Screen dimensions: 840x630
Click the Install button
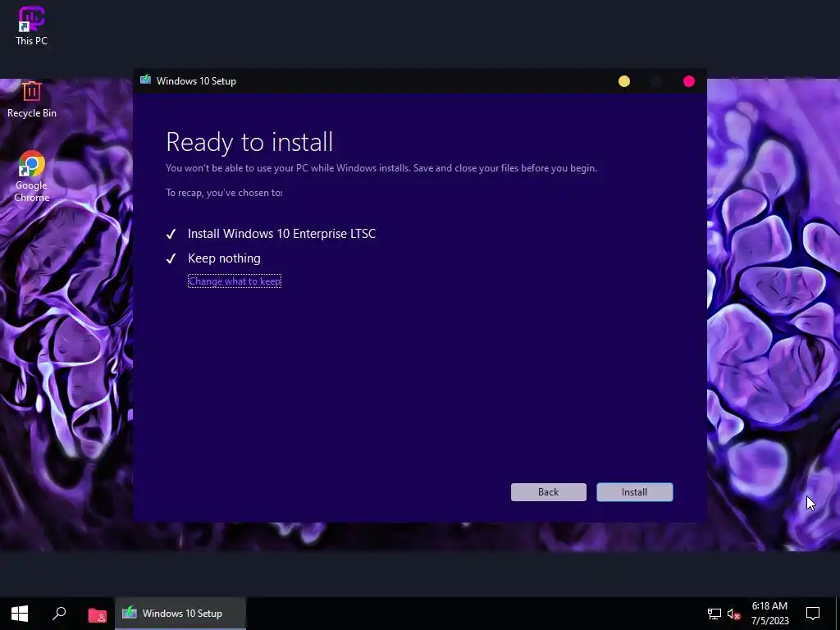[x=634, y=492]
